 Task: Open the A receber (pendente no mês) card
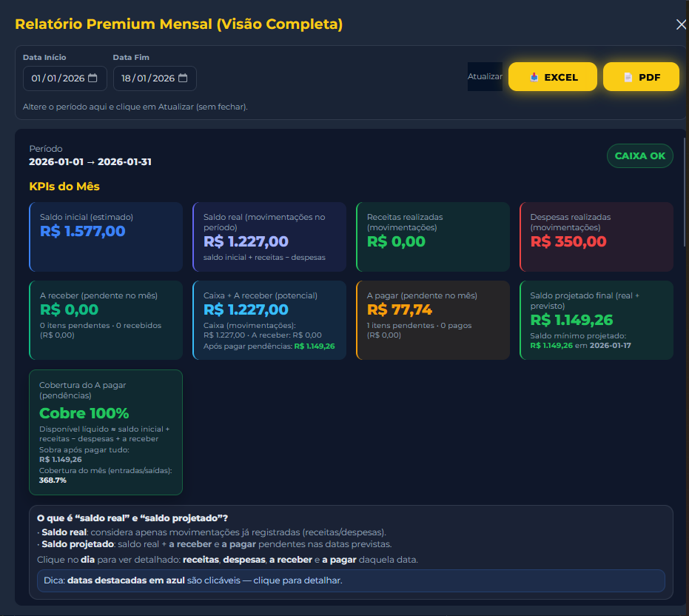[x=106, y=320]
